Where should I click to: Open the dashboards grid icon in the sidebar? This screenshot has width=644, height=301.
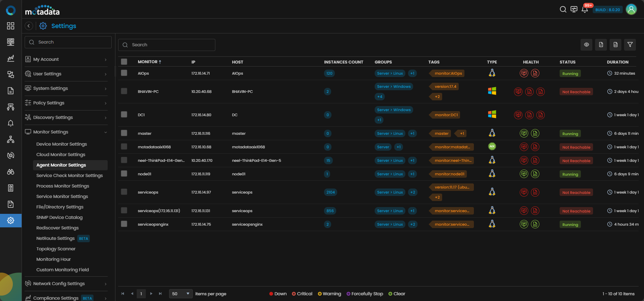(x=11, y=26)
